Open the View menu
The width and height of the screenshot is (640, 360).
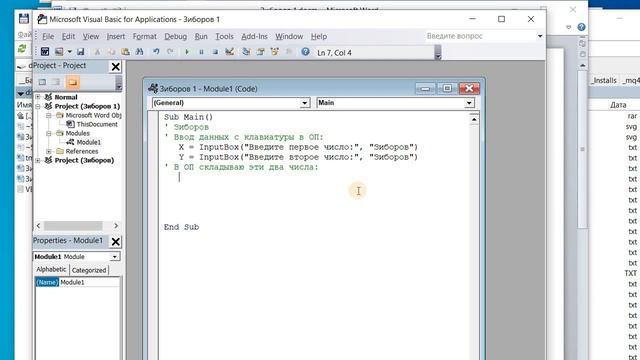pos(91,36)
